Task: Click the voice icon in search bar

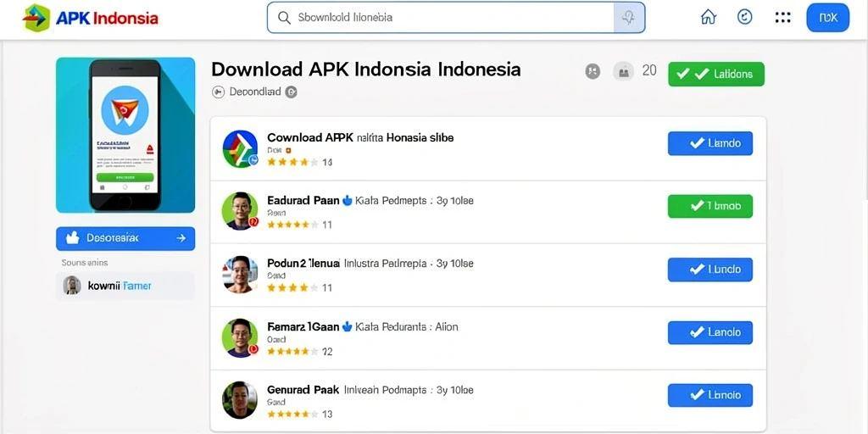Action: pyautogui.click(x=629, y=18)
